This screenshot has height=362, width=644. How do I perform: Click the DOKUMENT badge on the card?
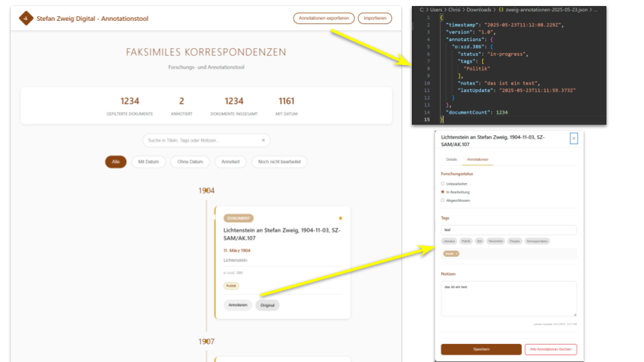pos(238,219)
